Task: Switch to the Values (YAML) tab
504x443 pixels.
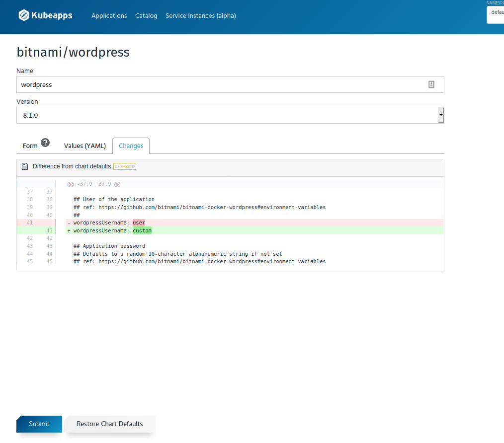Action: (x=85, y=146)
